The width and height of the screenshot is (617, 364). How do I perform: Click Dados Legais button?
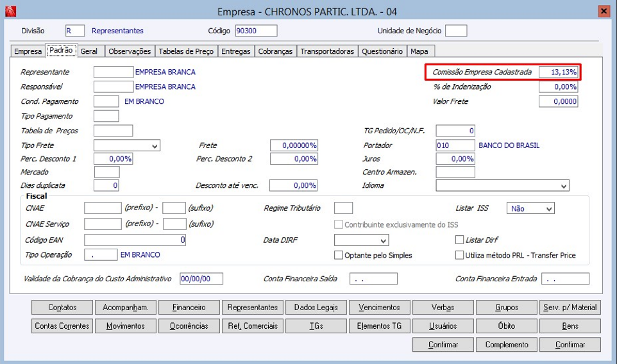pos(316,308)
